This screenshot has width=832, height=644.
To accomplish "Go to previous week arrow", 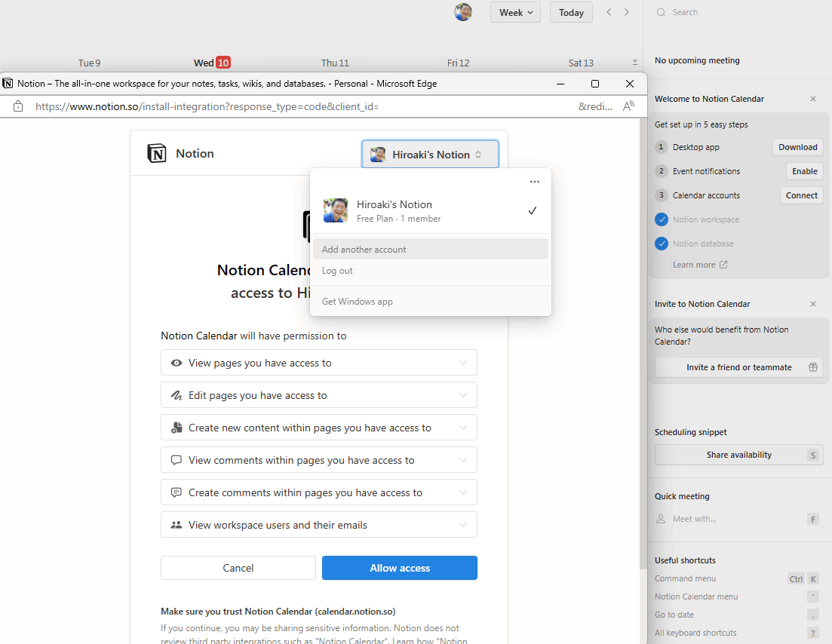I will [x=609, y=12].
